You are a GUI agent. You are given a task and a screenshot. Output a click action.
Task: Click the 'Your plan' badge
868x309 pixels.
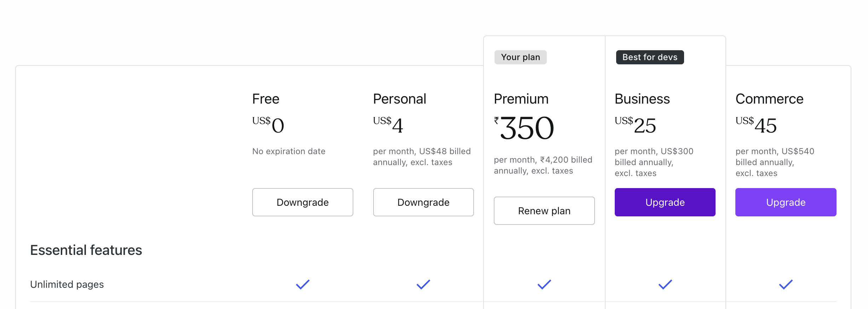(x=521, y=57)
